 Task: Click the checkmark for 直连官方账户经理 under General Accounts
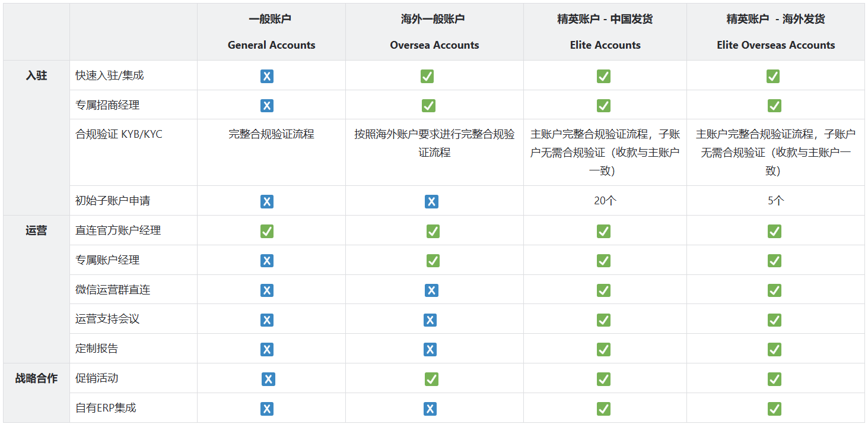coord(266,231)
